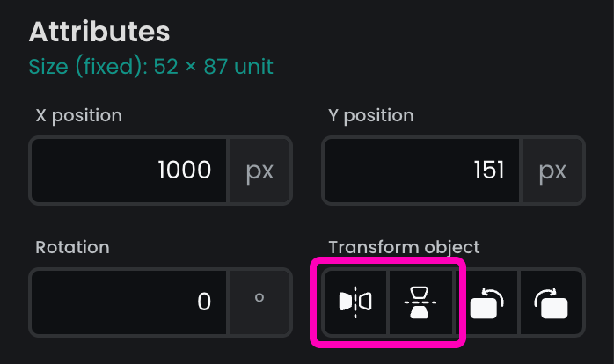
Task: Flip the object vertically
Action: (x=421, y=302)
